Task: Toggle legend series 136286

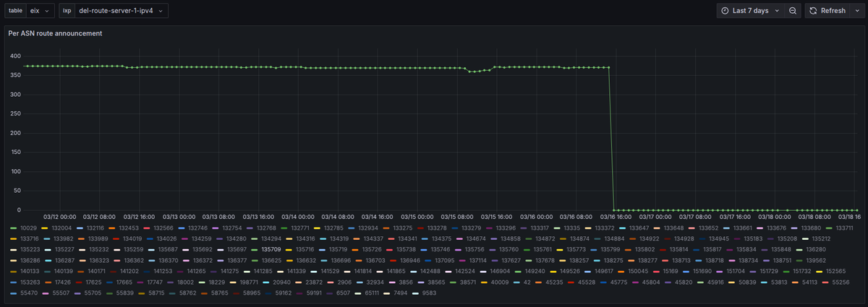Action: (x=31, y=260)
